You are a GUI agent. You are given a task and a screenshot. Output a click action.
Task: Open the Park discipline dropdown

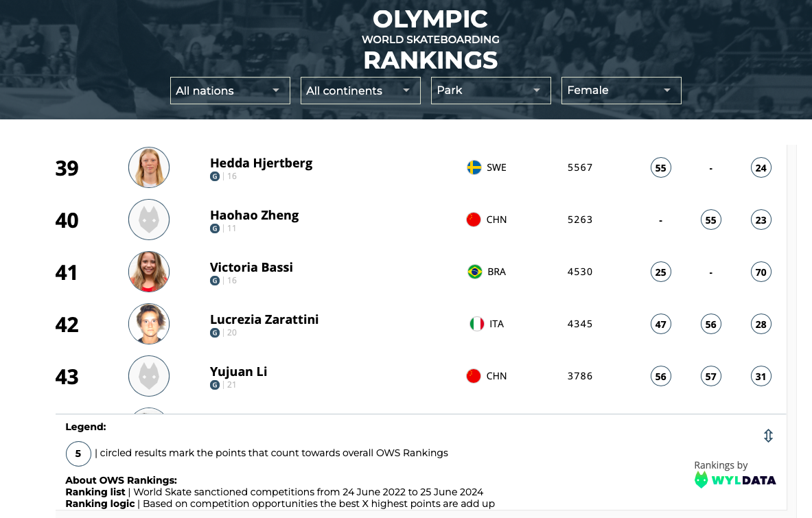point(491,91)
